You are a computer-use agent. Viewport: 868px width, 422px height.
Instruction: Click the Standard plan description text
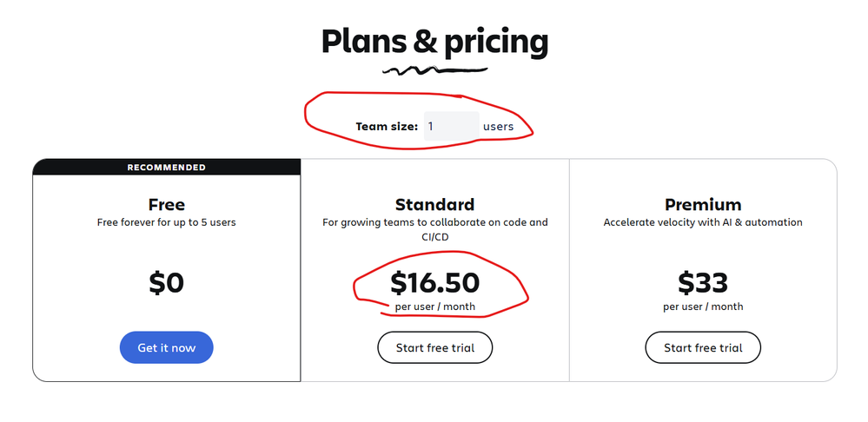click(434, 229)
